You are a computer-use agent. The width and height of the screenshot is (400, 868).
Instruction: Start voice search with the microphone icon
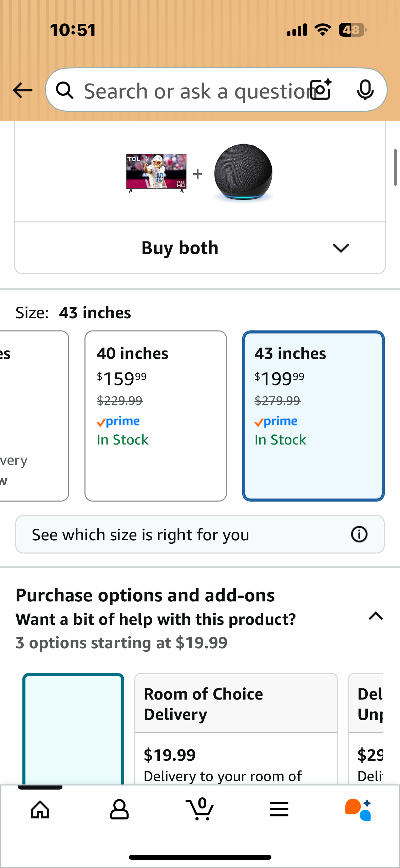(x=365, y=90)
